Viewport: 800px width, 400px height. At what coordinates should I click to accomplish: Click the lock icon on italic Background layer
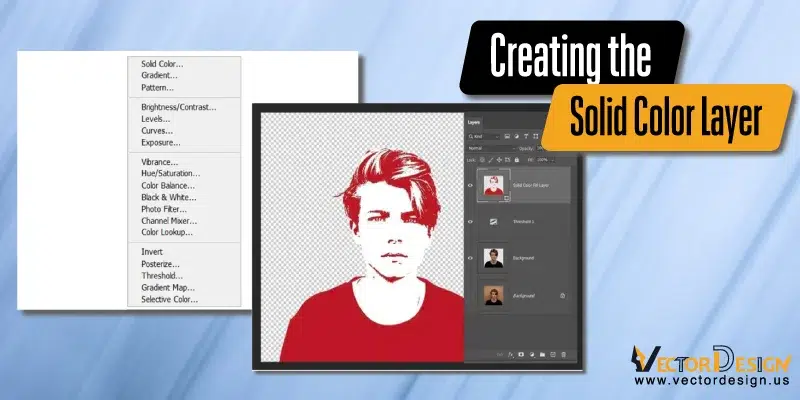pyautogui.click(x=562, y=295)
